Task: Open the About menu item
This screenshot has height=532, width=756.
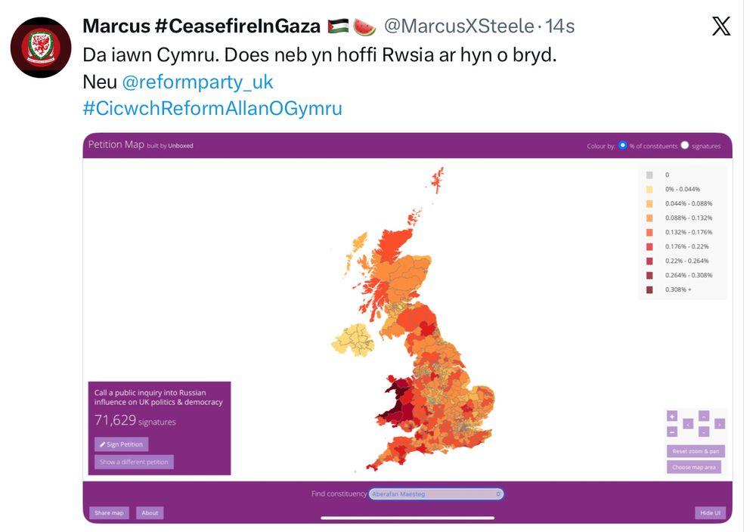Action: (x=150, y=513)
